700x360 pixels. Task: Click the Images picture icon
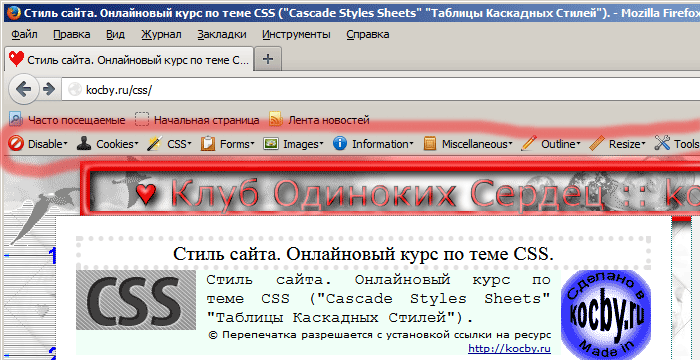point(271,144)
